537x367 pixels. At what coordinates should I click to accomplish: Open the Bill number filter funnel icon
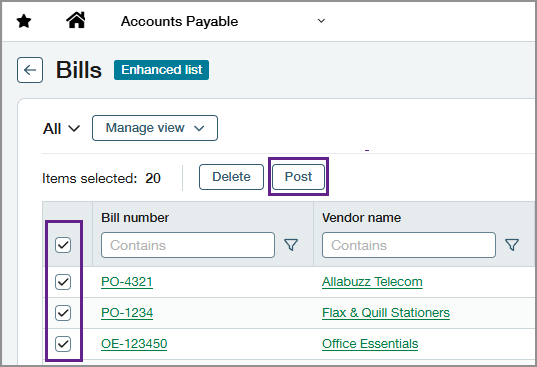[x=291, y=245]
